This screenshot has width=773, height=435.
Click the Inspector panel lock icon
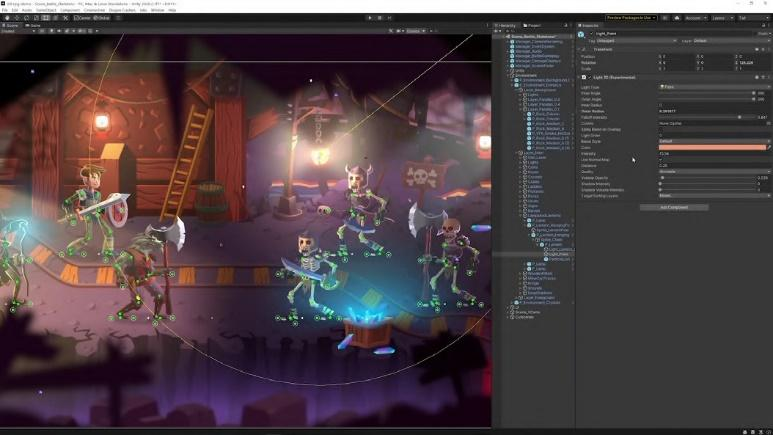[764, 25]
